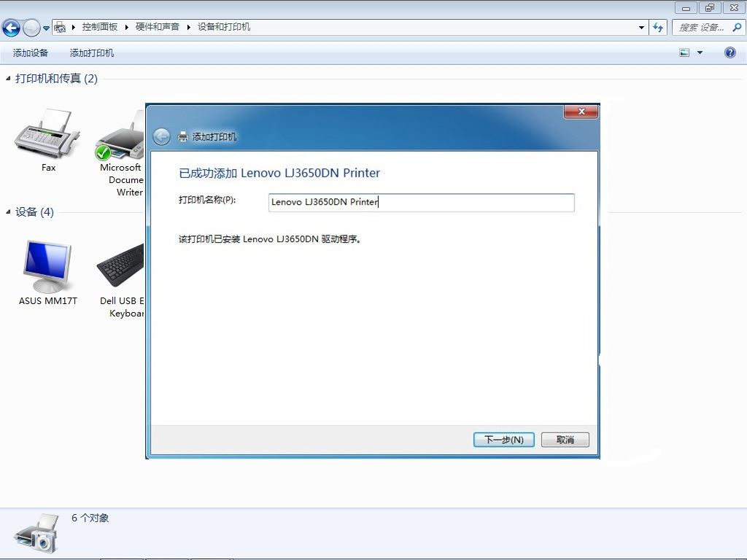Screen dimensions: 747x560
Task: Minimize the Explorer window
Action: pyautogui.click(x=686, y=7)
